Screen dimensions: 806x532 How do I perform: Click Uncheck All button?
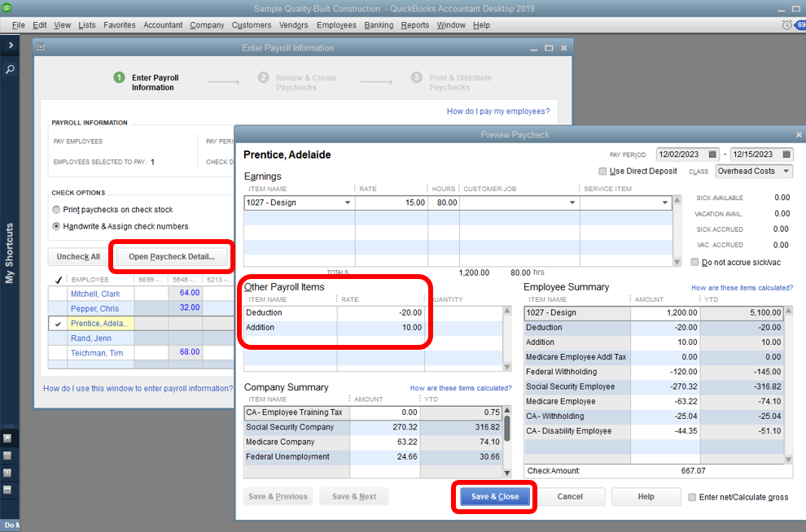point(78,256)
